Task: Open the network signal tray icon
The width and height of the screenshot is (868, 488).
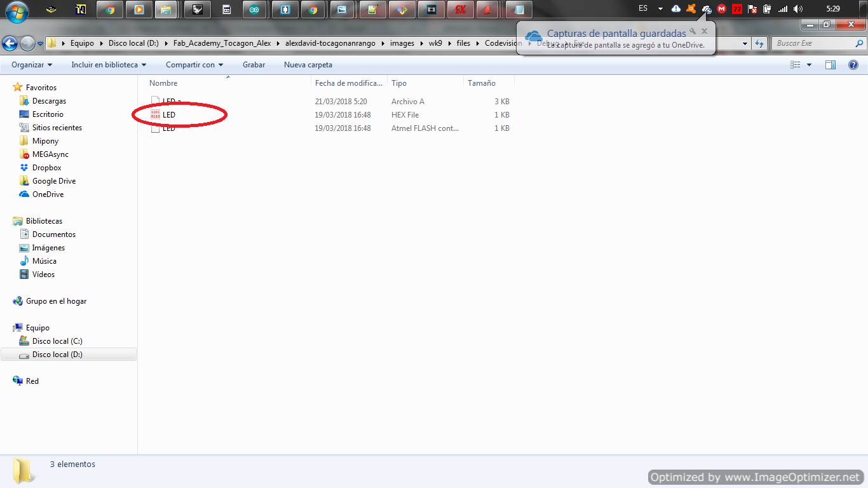Action: coord(783,9)
